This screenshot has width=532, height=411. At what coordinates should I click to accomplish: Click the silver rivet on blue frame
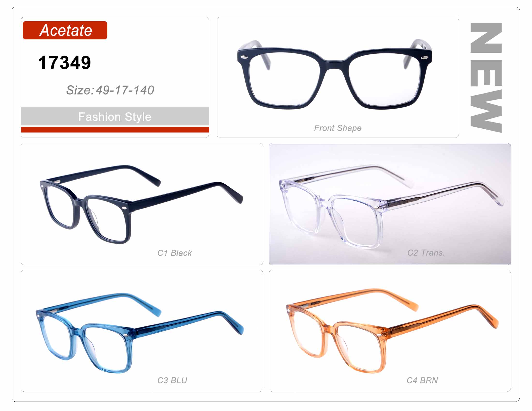pyautogui.click(x=125, y=335)
